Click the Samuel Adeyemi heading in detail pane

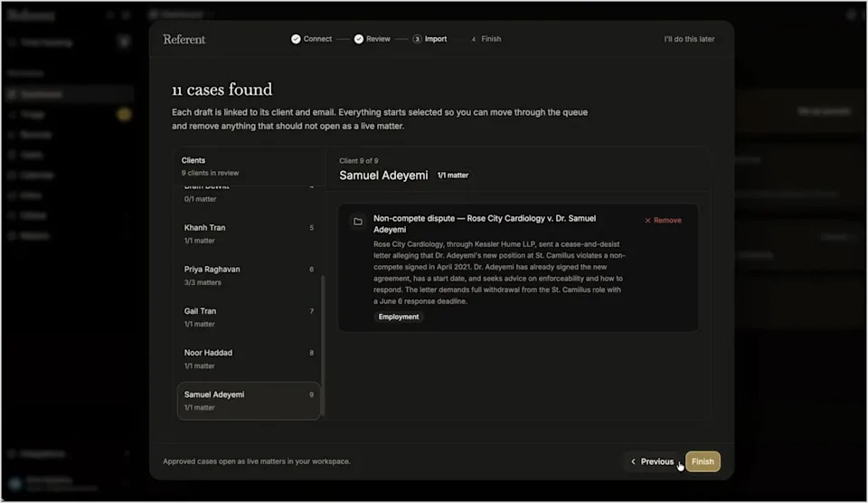383,175
